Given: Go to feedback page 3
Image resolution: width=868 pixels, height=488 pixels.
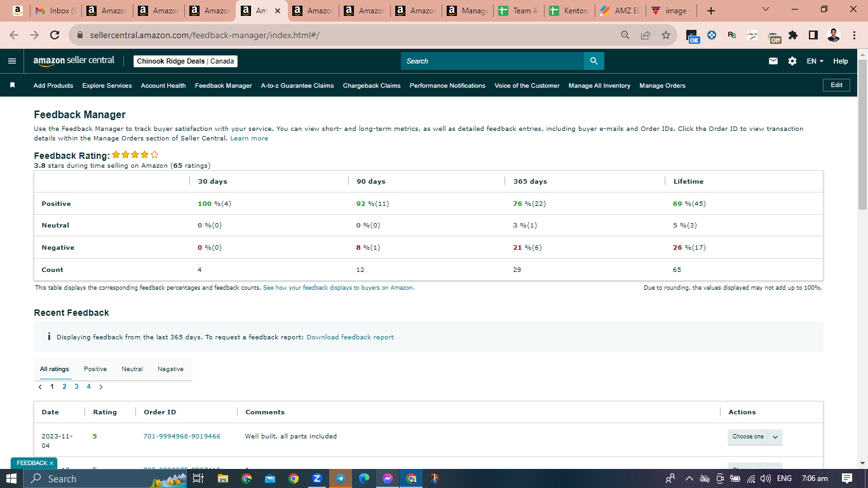Looking at the screenshot, I should (x=76, y=386).
